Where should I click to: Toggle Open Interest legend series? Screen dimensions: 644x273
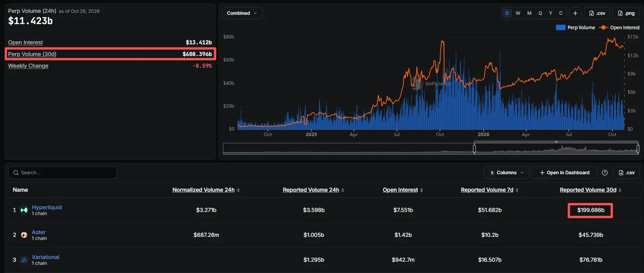619,28
